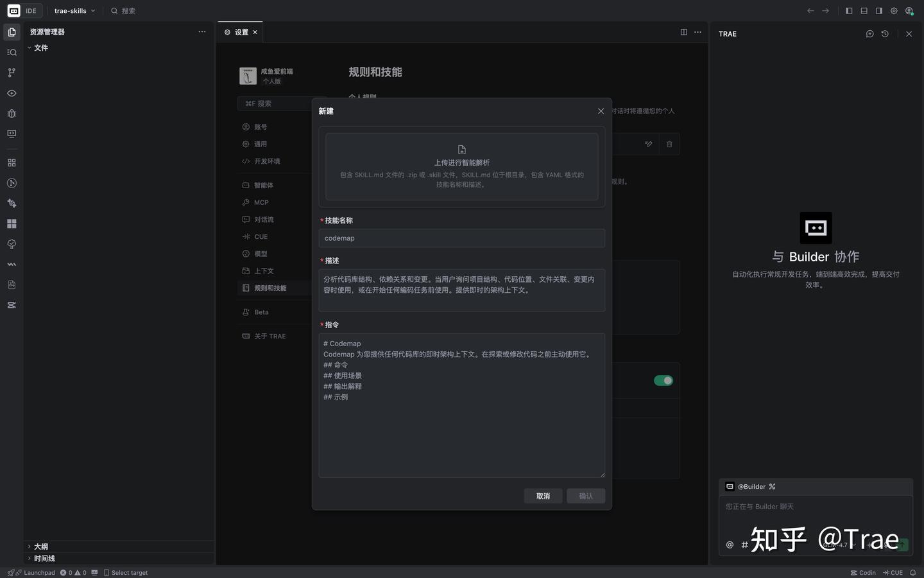Open 上下文 settings section
Viewport: 924px width, 578px height.
click(x=264, y=271)
